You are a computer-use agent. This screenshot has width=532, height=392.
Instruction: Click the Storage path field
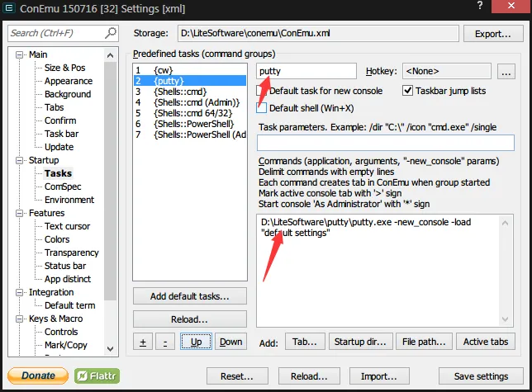pyautogui.click(x=318, y=33)
